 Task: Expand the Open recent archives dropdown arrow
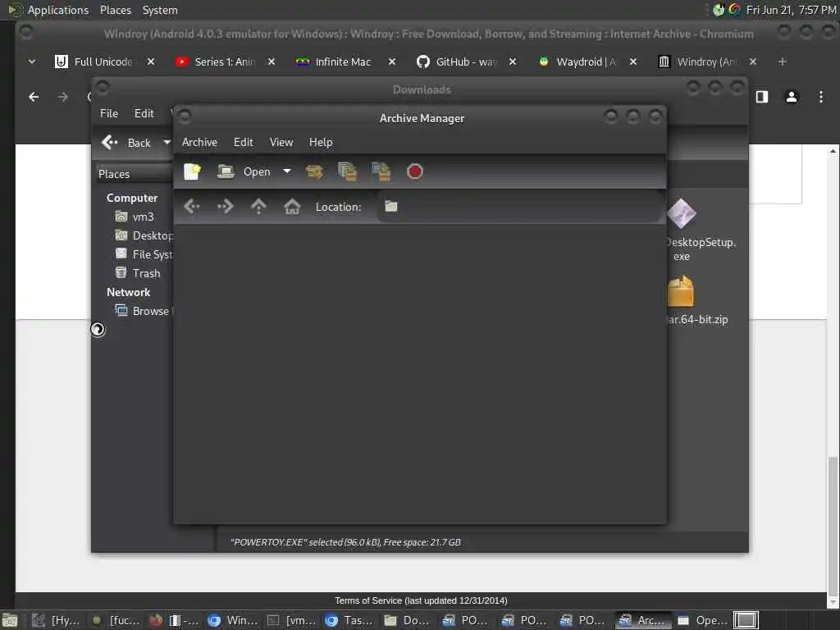click(x=287, y=171)
